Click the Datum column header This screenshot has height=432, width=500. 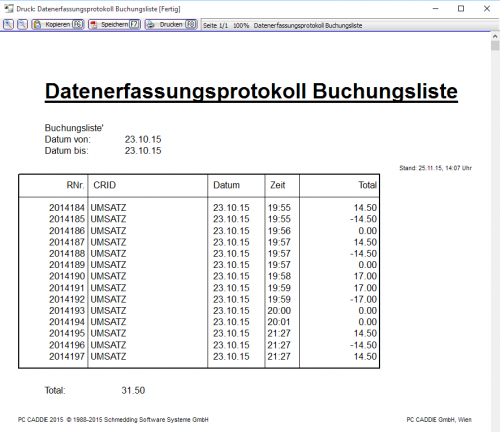coord(226,185)
